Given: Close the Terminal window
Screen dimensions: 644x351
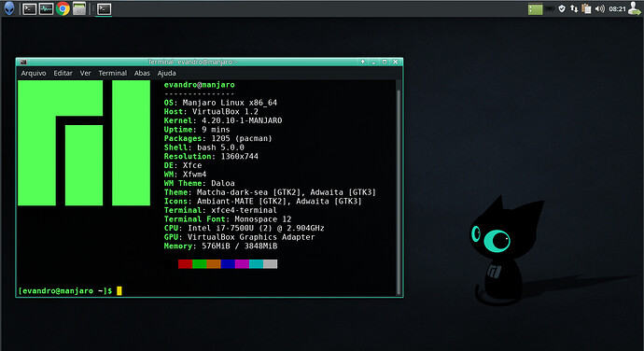Looking at the screenshot, I should [396, 62].
